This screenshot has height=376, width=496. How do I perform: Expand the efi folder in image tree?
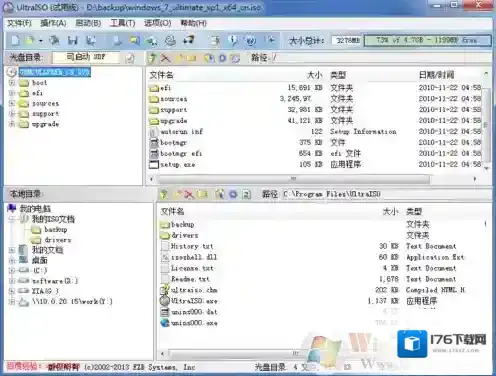click(x=12, y=93)
